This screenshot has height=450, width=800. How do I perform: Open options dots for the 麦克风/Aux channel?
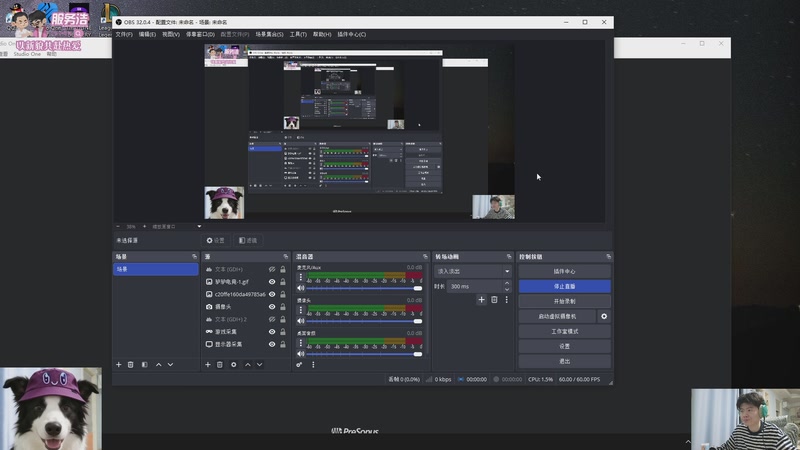click(x=301, y=277)
